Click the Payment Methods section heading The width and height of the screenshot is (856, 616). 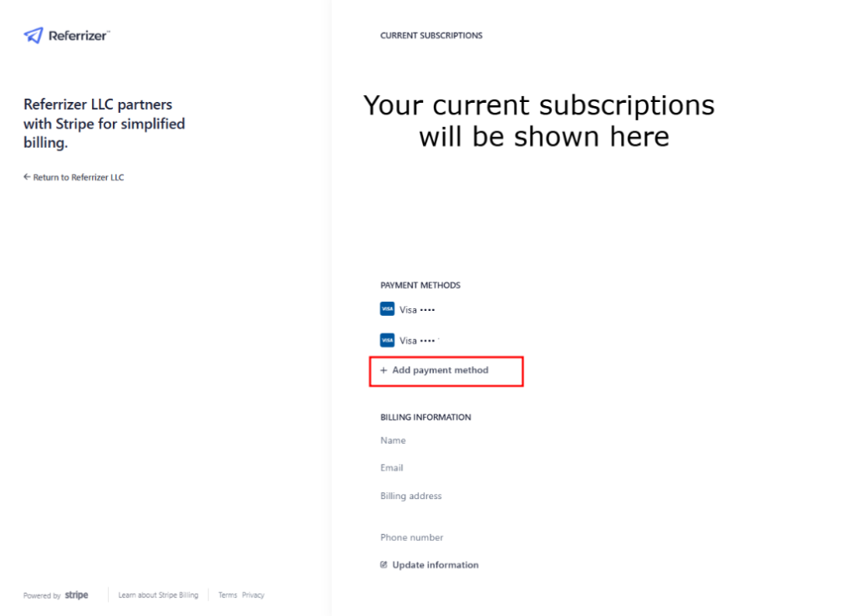pyautogui.click(x=420, y=285)
